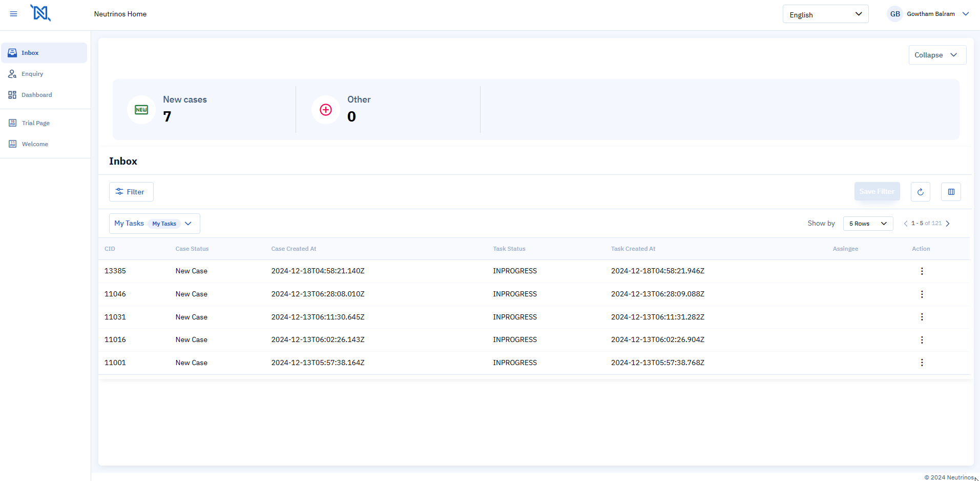The height and width of the screenshot is (481, 980).
Task: Open the hamburger menu icon
Action: point(14,14)
